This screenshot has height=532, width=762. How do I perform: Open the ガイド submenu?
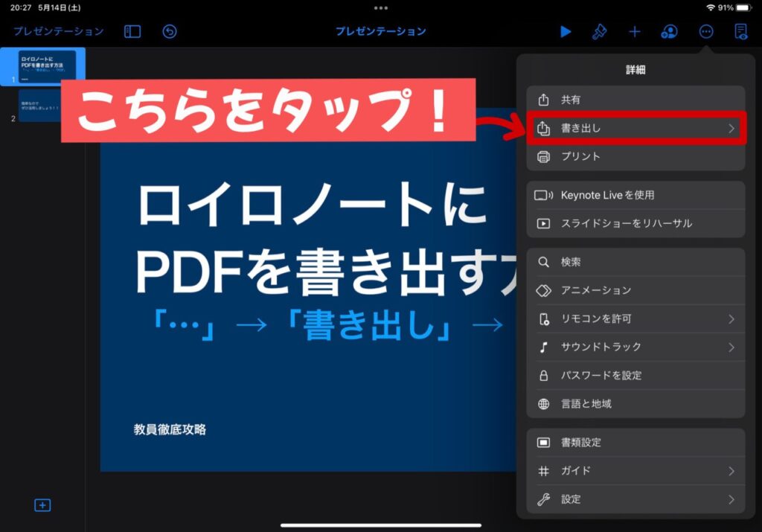click(x=635, y=471)
